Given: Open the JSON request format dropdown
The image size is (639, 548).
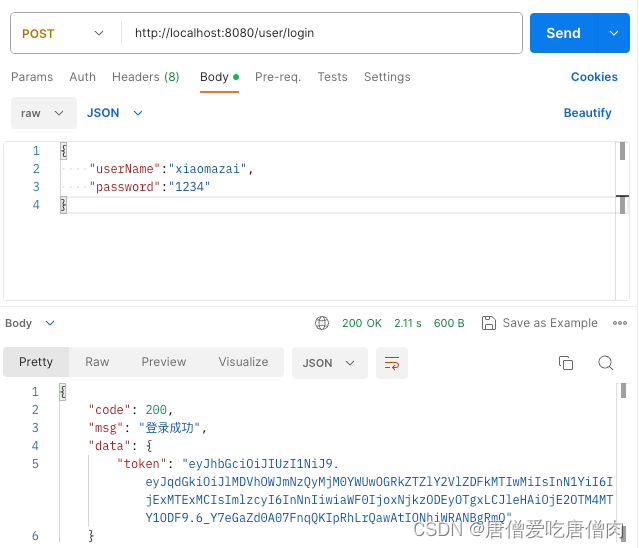Looking at the screenshot, I should (114, 113).
